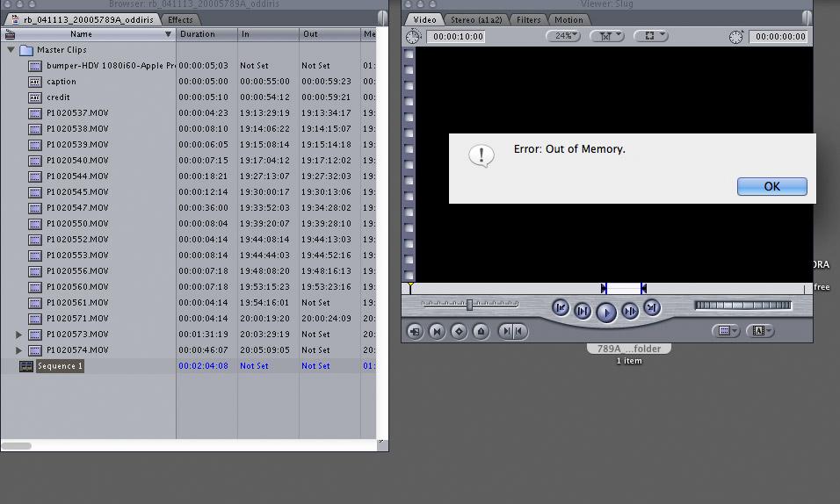This screenshot has height=504, width=840.
Task: Click the shuttle control slider handle
Action: click(470, 305)
